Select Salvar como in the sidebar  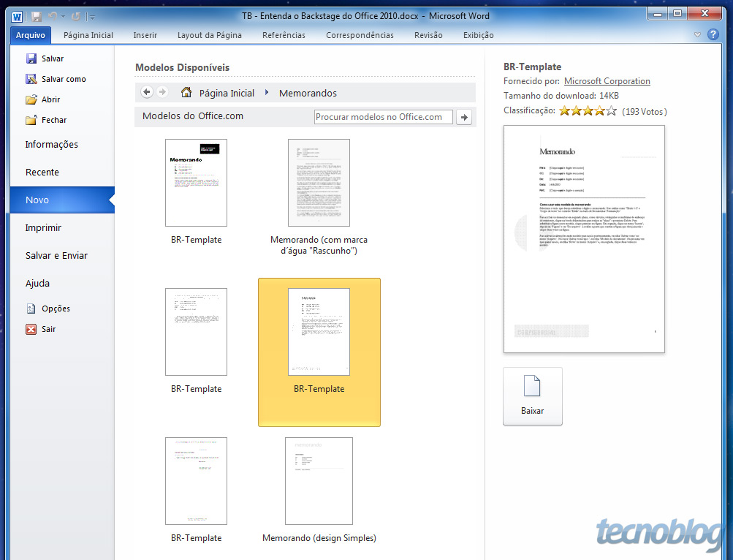pyautogui.click(x=63, y=79)
